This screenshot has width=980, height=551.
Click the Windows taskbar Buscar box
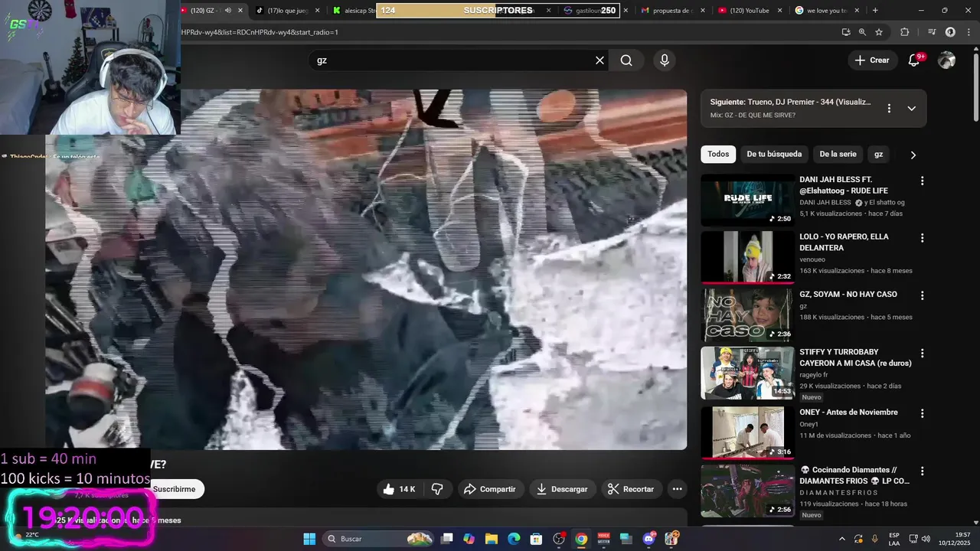[379, 539]
